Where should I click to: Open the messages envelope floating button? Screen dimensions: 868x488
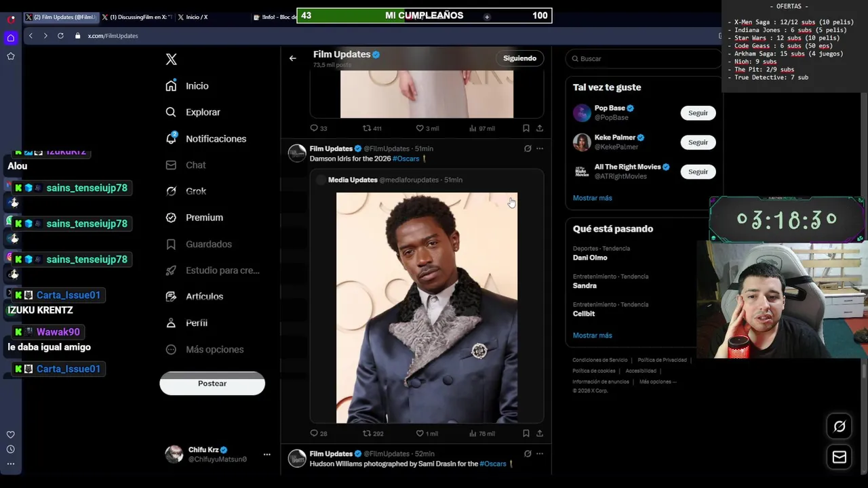click(840, 457)
